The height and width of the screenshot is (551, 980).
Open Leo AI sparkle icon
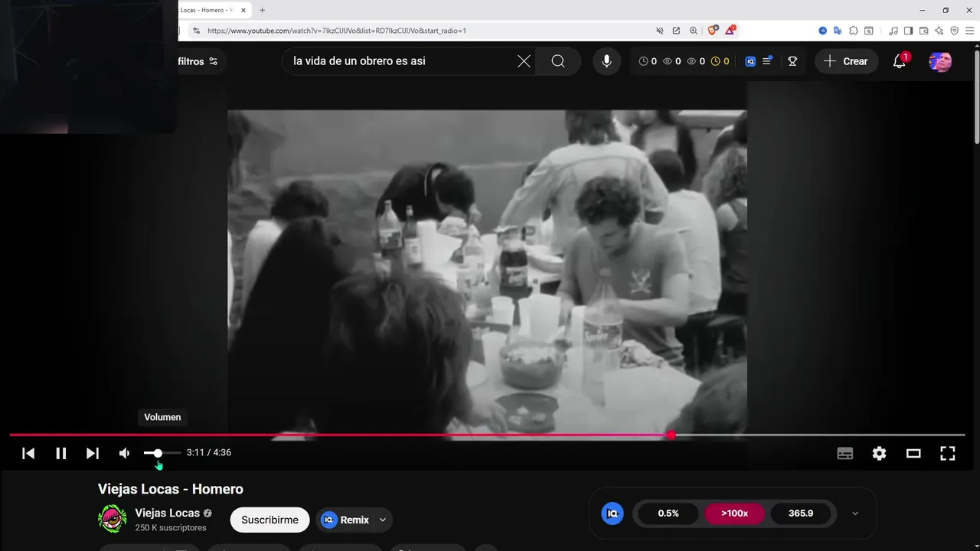pyautogui.click(x=939, y=31)
